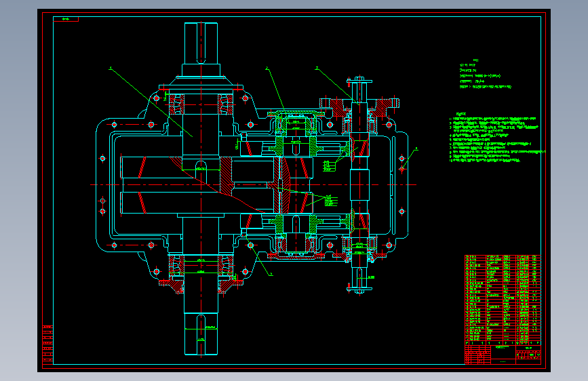
Task: Click the upper tolerance annotation box near the small shaft
Action: click(x=329, y=166)
